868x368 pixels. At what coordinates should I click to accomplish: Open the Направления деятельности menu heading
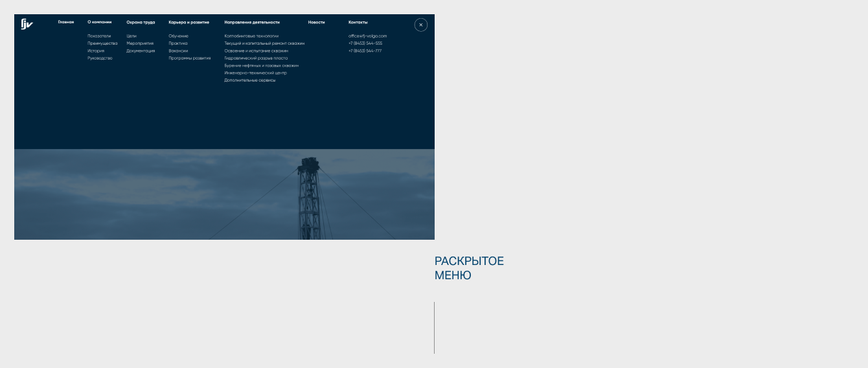tap(252, 22)
